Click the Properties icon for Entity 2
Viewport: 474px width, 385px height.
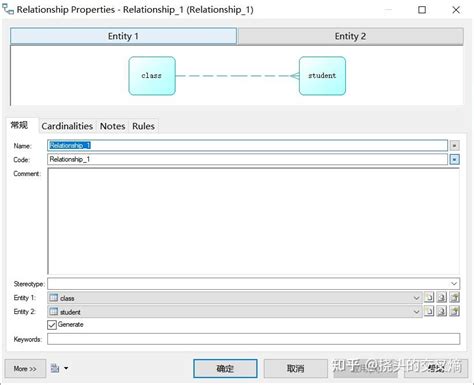pyautogui.click(x=454, y=311)
